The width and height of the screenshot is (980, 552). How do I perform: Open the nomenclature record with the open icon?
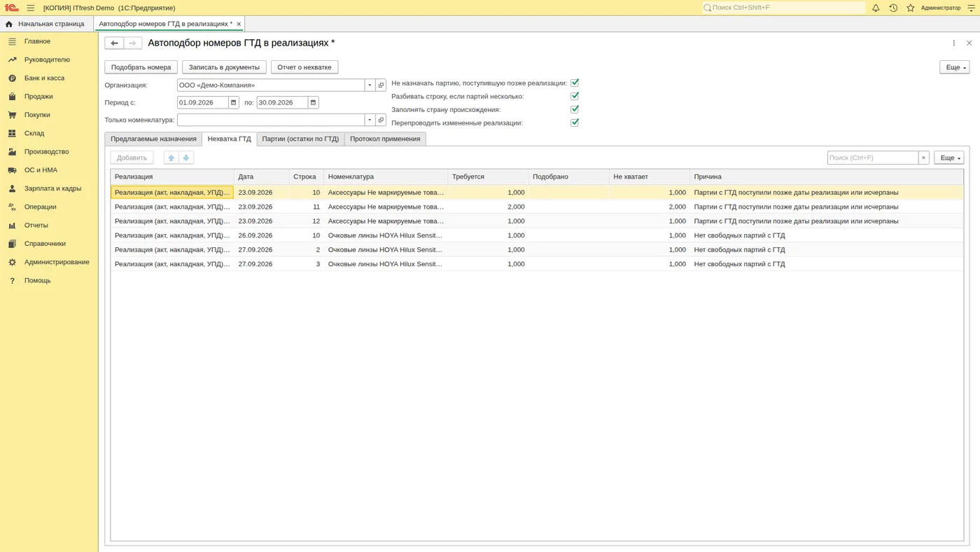[381, 120]
